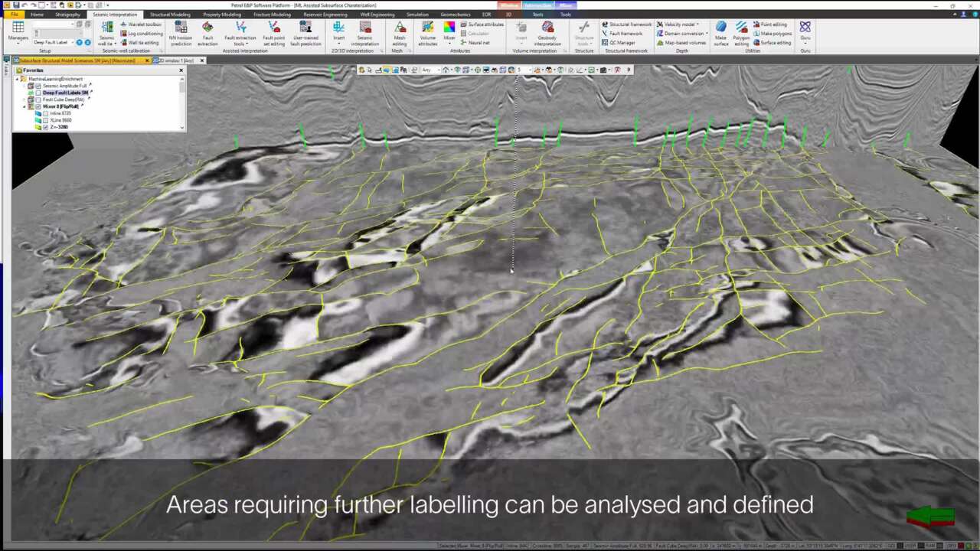
Task: Expand Seismic Amplitude Full node
Action: 24,86
